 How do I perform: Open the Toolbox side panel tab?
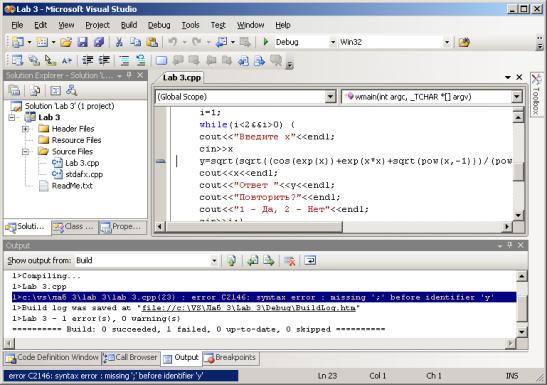537,94
